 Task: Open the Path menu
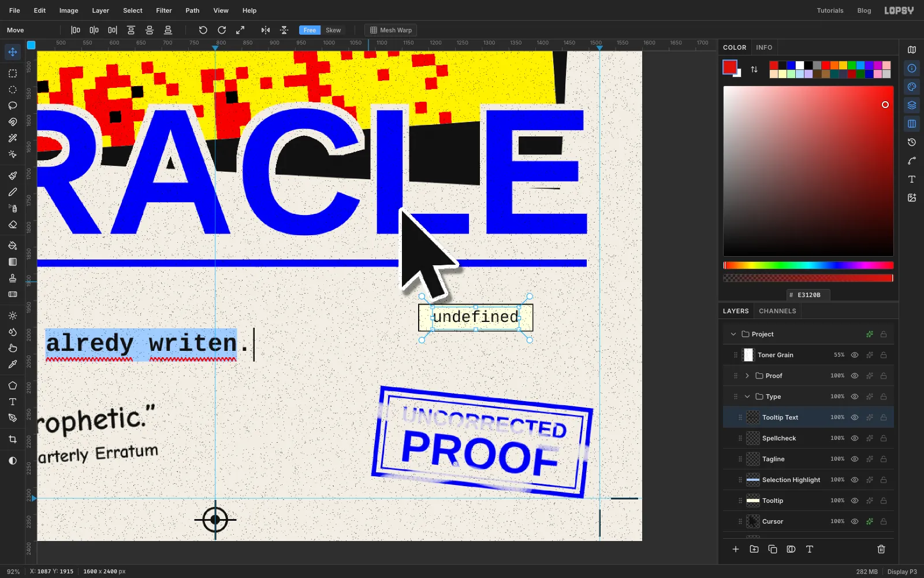tap(192, 10)
